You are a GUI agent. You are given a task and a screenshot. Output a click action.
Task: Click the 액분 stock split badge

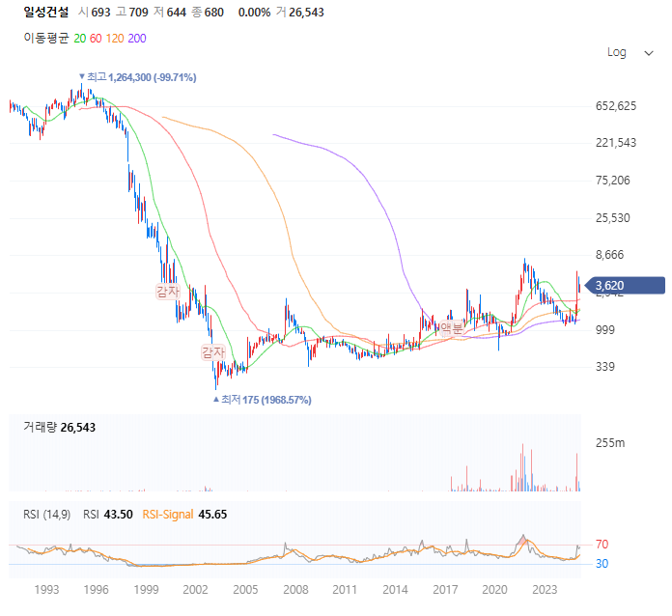pyautogui.click(x=452, y=328)
